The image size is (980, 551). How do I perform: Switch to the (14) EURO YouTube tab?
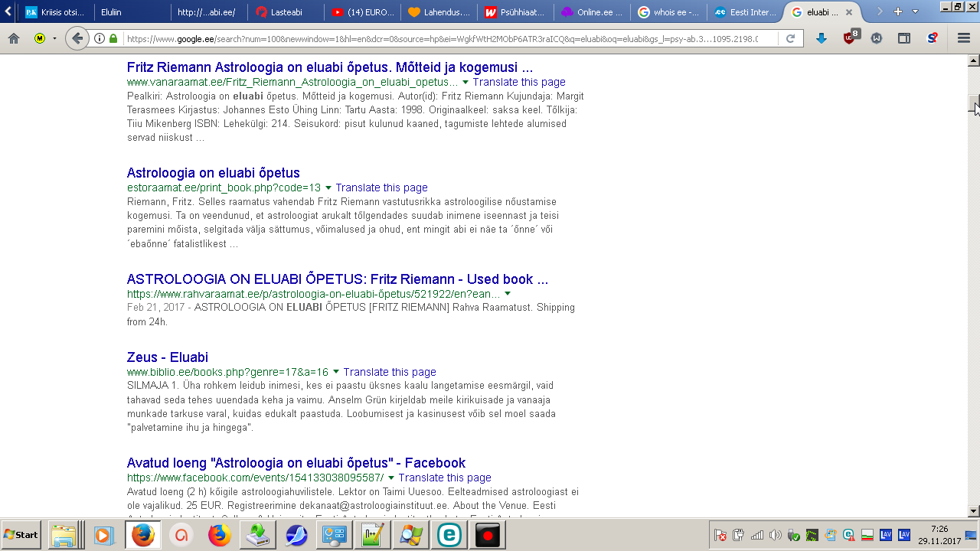[x=363, y=12]
